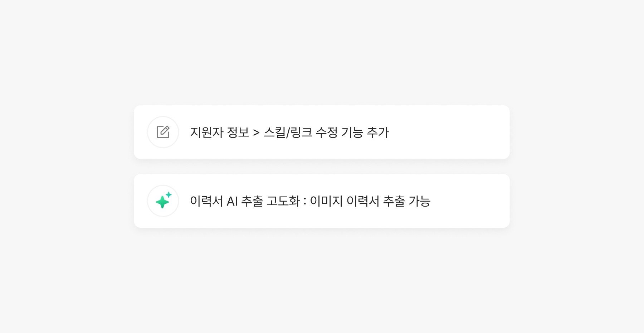Click the first 이력서 word in second card
This screenshot has height=333, width=644.
click(206, 201)
